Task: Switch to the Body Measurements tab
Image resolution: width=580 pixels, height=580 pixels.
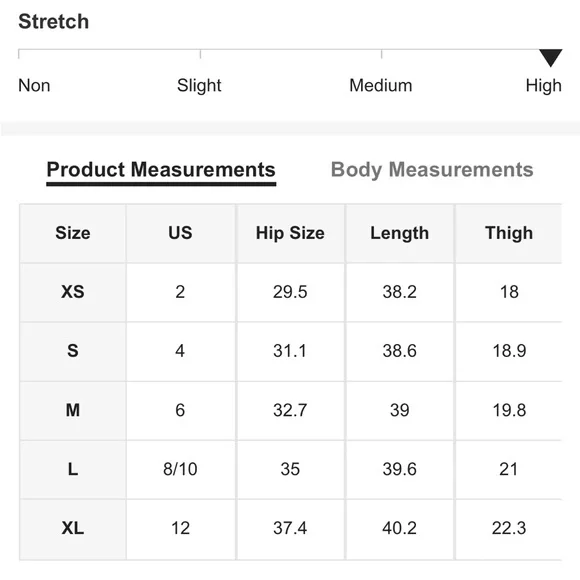Action: [x=432, y=170]
